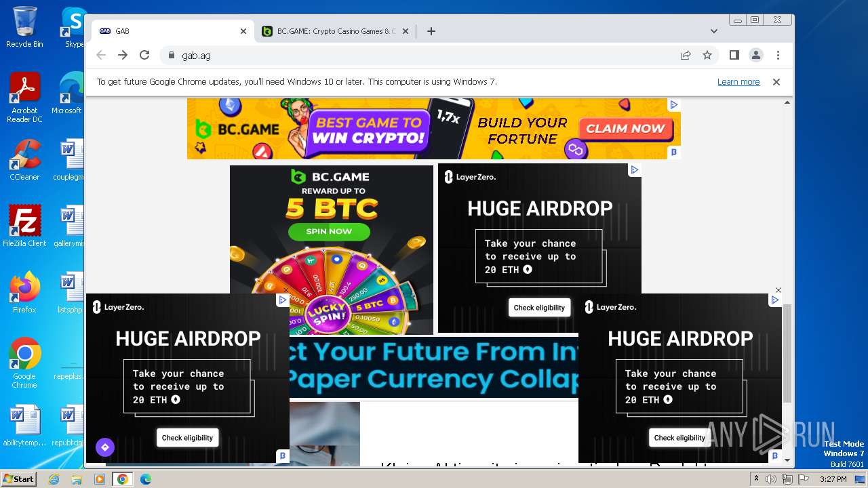Click the scrollbar down arrow
This screenshot has height=488, width=868.
click(787, 460)
